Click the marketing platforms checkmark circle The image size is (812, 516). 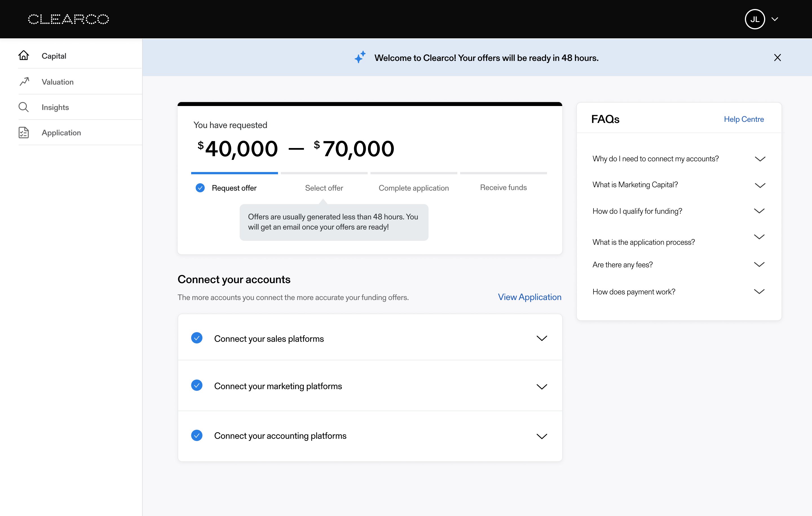click(197, 385)
